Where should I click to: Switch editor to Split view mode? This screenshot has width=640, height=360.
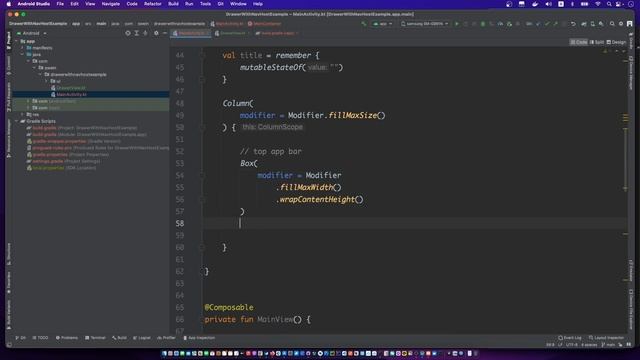click(x=597, y=42)
